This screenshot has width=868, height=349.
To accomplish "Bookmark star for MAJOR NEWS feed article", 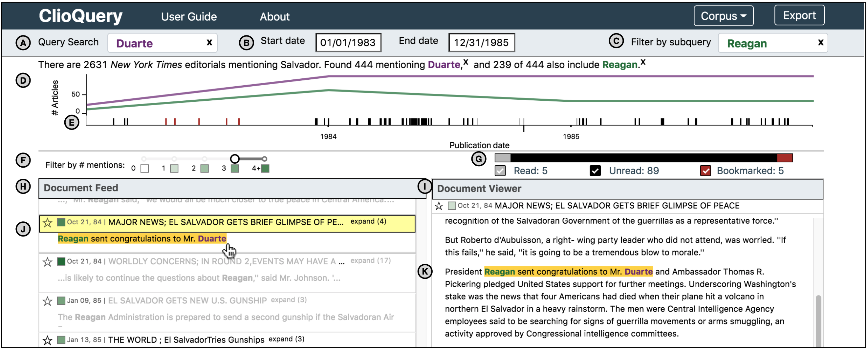I will [48, 222].
